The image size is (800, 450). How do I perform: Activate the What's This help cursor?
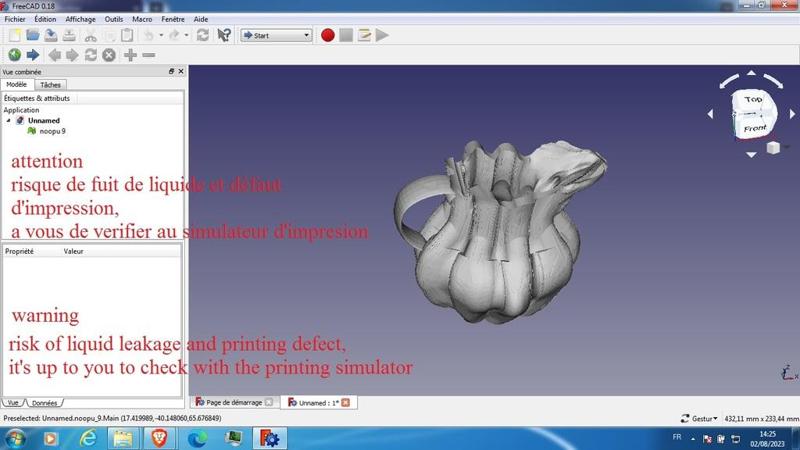pyautogui.click(x=224, y=35)
